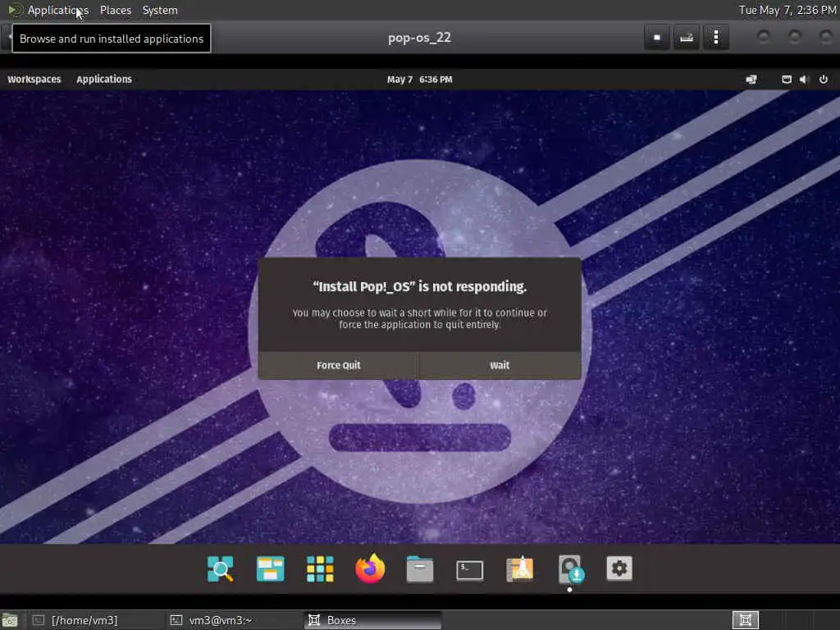The height and width of the screenshot is (630, 840).
Task: Click Force Quit in the not responding dialog
Action: 339,365
